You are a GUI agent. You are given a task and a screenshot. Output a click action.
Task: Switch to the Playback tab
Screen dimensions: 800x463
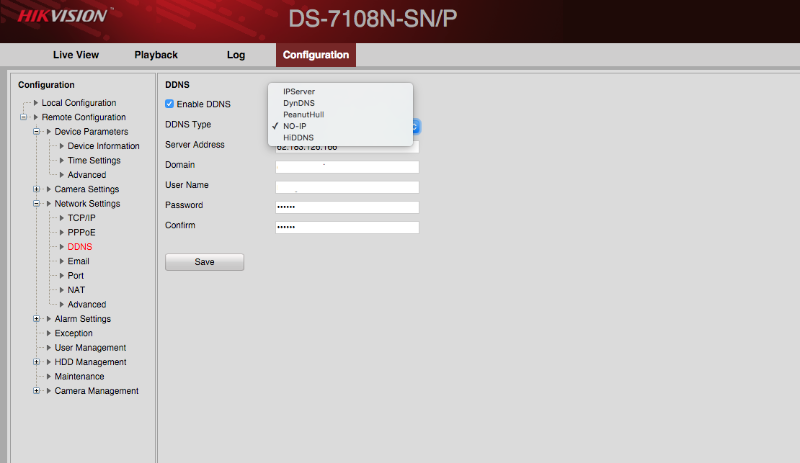[x=156, y=55]
